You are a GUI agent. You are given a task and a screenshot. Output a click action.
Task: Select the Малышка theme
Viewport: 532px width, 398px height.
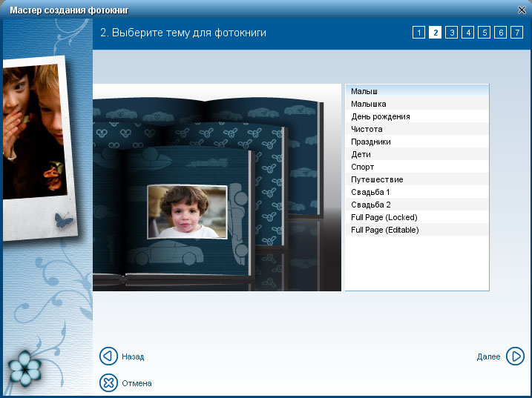(417, 104)
